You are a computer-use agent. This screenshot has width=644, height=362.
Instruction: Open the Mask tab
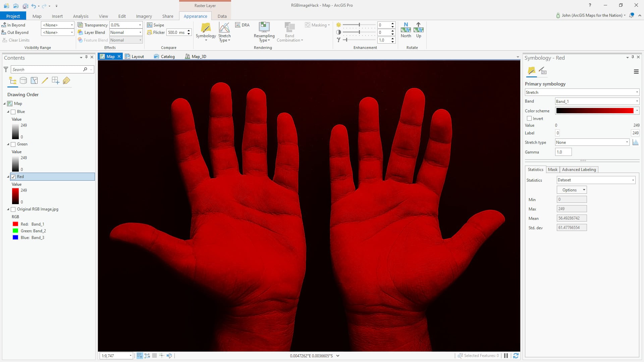552,170
